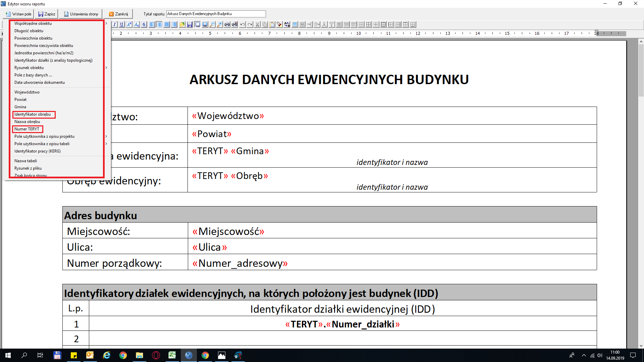This screenshot has height=362, width=644.
Task: Choose Identyfikator pracy (KERG) entry
Action: [38, 151]
